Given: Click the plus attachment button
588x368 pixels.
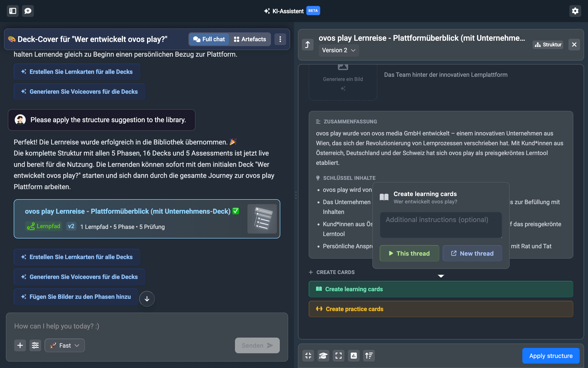Looking at the screenshot, I should click(x=20, y=345).
